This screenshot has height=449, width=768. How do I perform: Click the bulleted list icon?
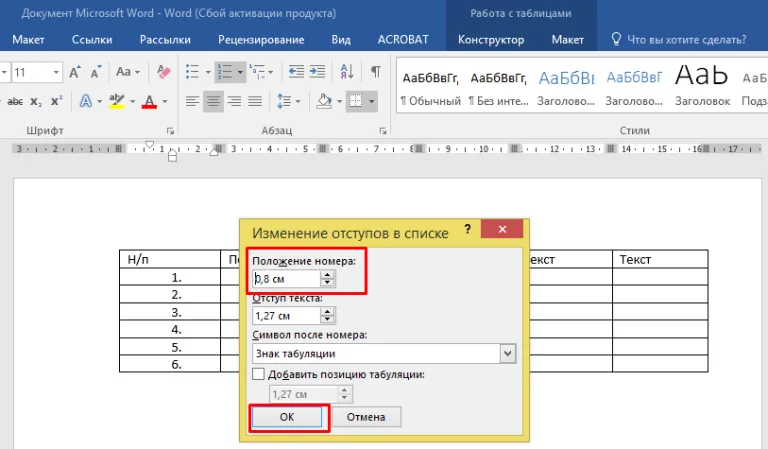pos(192,72)
